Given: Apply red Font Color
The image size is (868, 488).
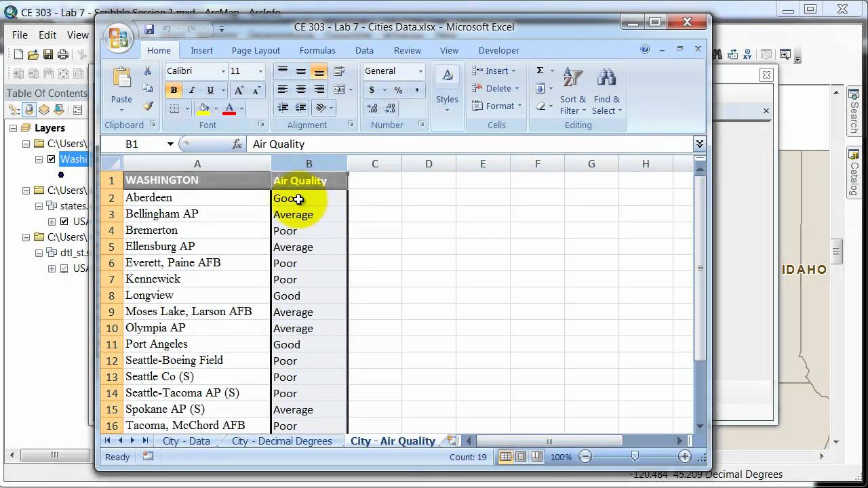Looking at the screenshot, I should tap(229, 108).
